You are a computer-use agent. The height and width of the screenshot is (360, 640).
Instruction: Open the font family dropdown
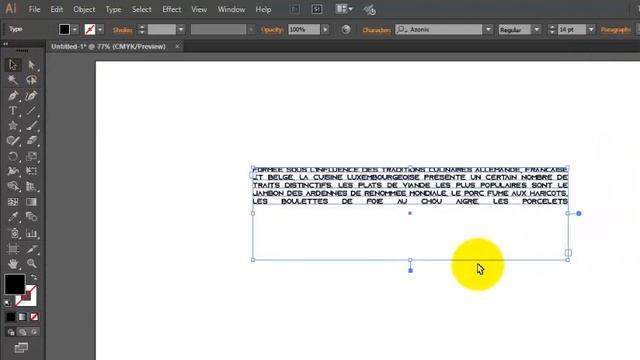pos(488,29)
